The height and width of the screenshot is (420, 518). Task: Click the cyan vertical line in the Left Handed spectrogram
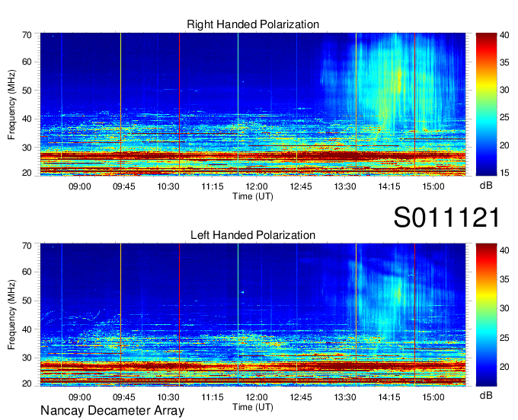(x=238, y=315)
